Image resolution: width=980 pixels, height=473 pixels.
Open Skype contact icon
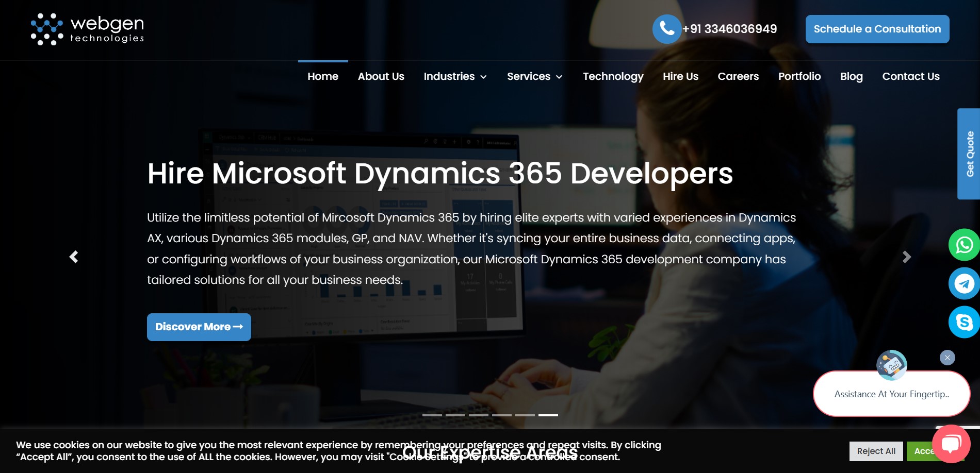964,322
